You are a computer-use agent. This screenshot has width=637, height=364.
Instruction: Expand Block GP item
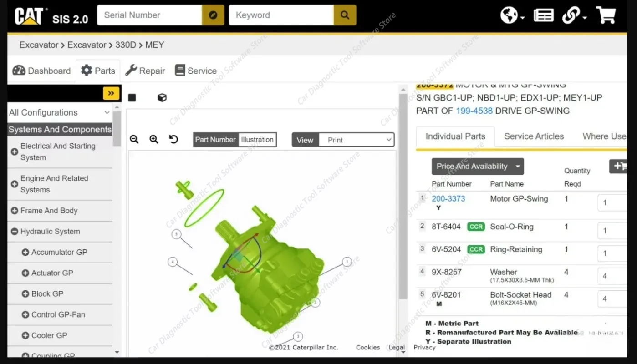25,294
